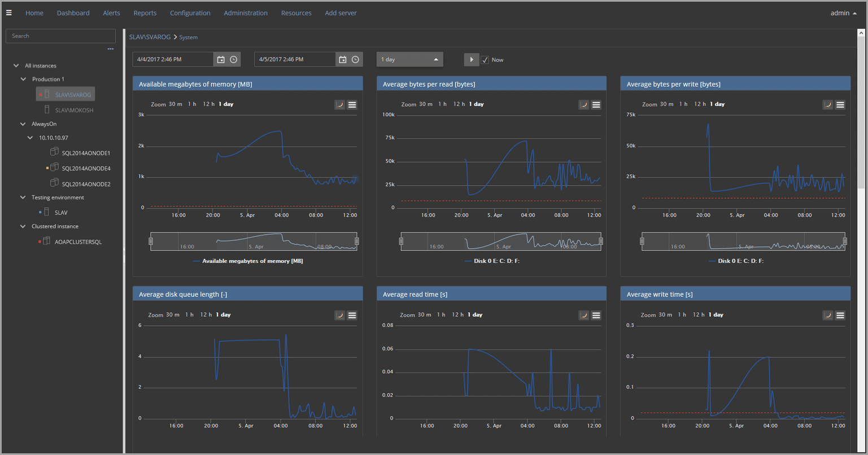Toggle the Now checkbox
The width and height of the screenshot is (868, 455).
(485, 59)
